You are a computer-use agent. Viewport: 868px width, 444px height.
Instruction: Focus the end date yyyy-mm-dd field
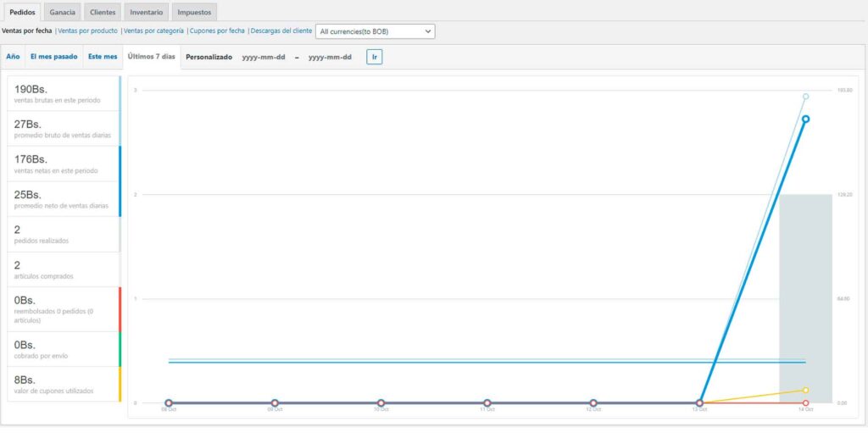point(330,57)
